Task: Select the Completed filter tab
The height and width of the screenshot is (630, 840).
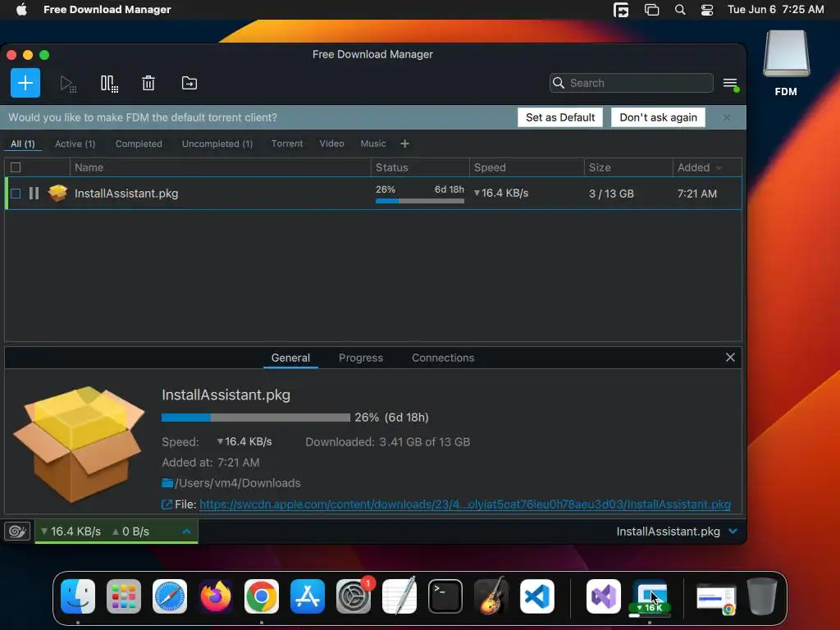Action: (139, 144)
